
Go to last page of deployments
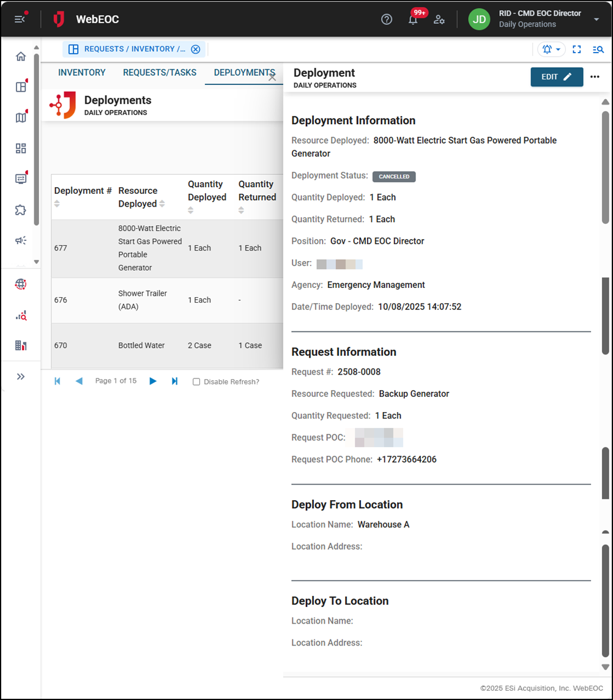(x=175, y=381)
